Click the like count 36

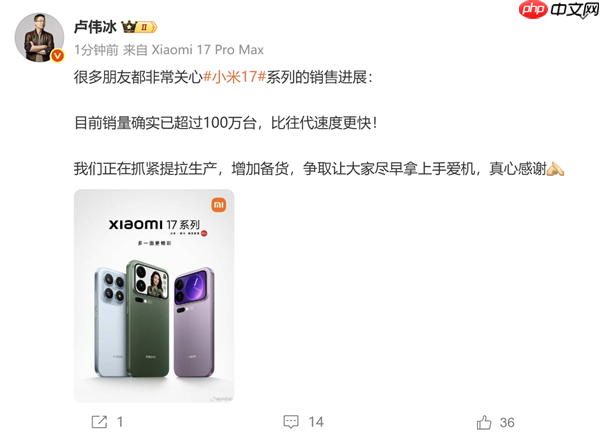coord(507,422)
